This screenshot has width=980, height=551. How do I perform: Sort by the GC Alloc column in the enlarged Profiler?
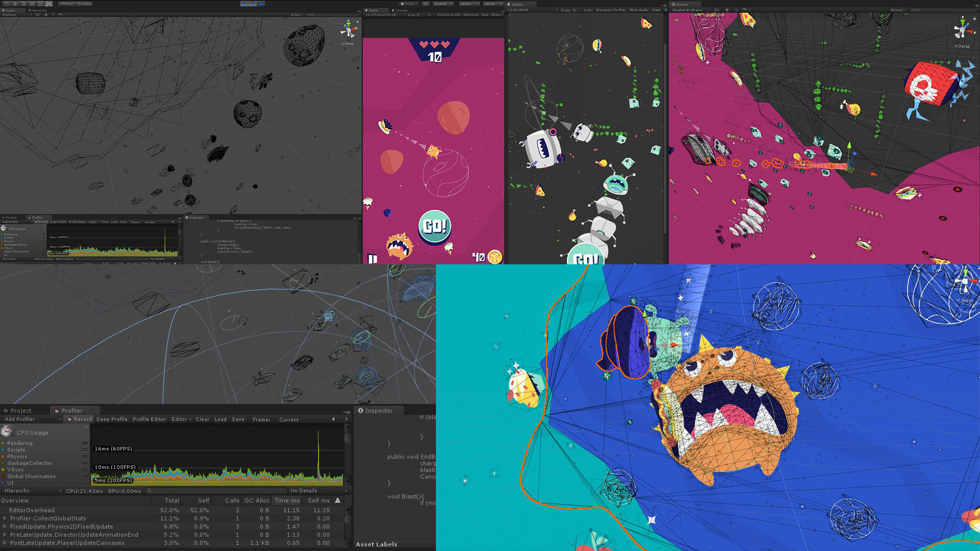[257, 500]
